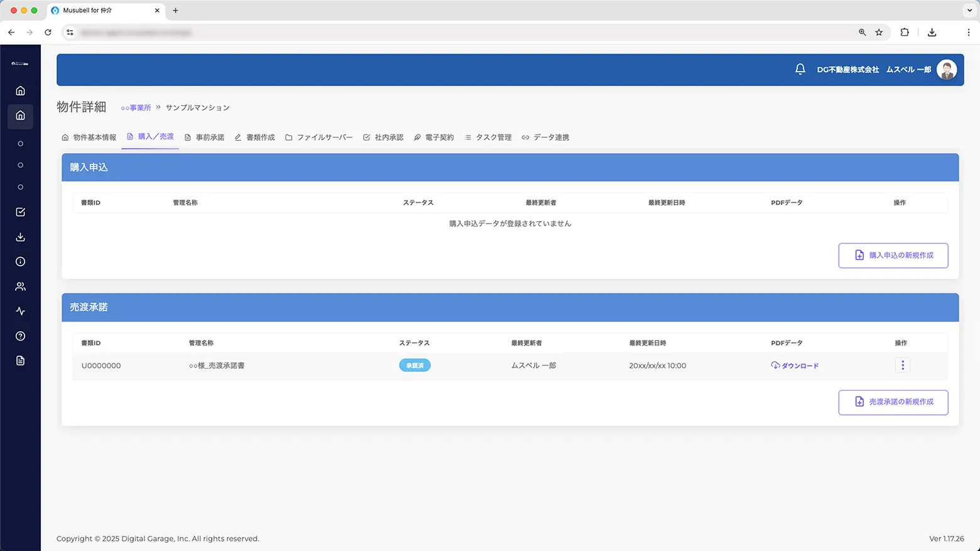
Task: Open the Downloads icon in the sidebar
Action: pyautogui.click(x=20, y=237)
